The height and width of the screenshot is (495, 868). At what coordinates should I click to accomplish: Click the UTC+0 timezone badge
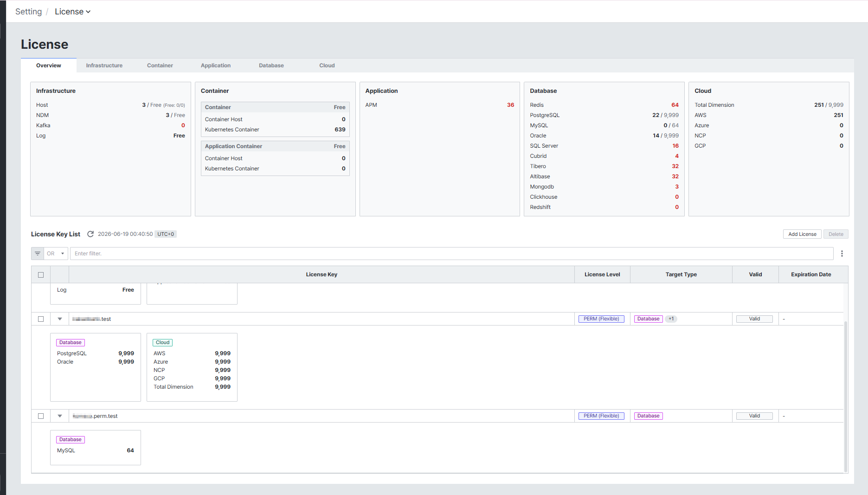tap(166, 234)
